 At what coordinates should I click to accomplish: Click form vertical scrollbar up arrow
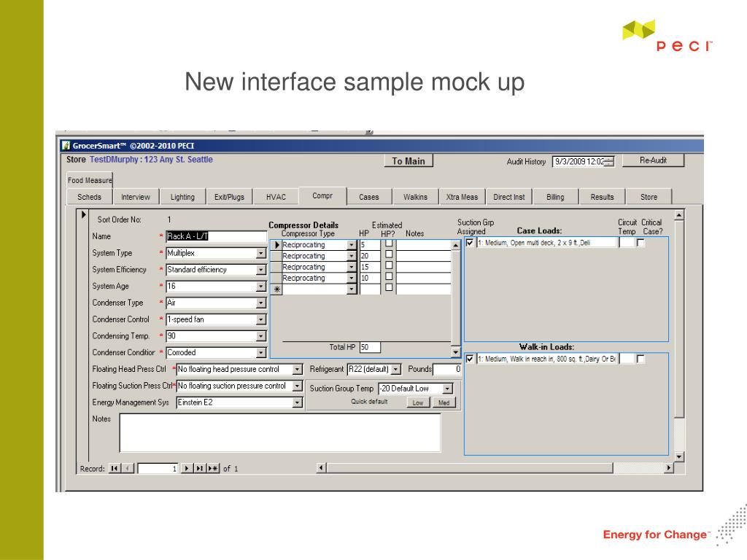pos(679,215)
